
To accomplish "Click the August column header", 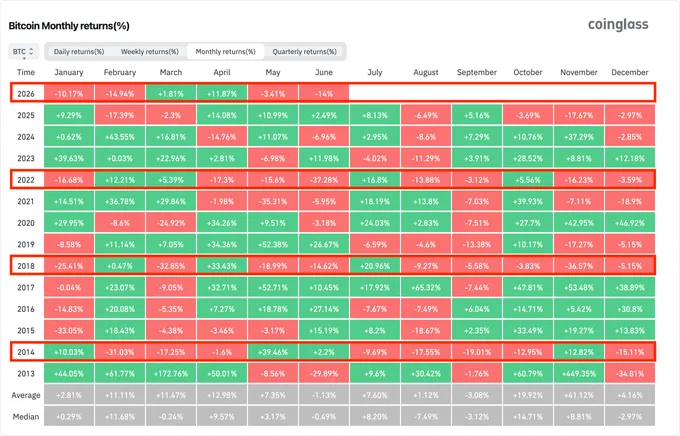I will [426, 72].
